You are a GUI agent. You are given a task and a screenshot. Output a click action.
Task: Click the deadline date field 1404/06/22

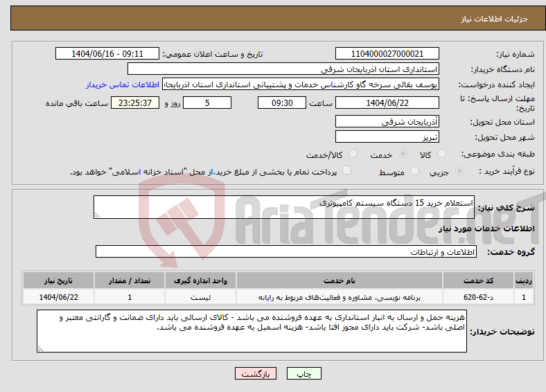[387, 103]
